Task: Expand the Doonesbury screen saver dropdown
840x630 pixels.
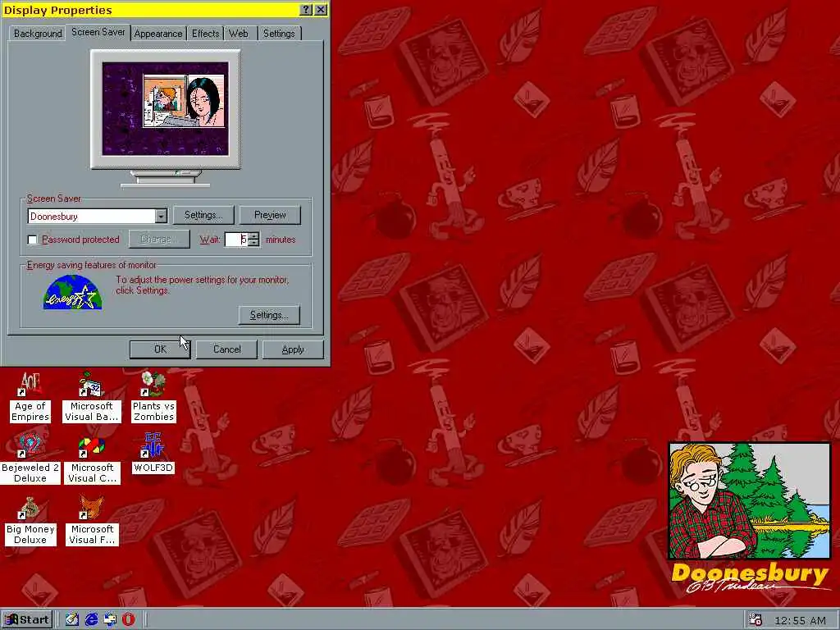Action: [162, 217]
